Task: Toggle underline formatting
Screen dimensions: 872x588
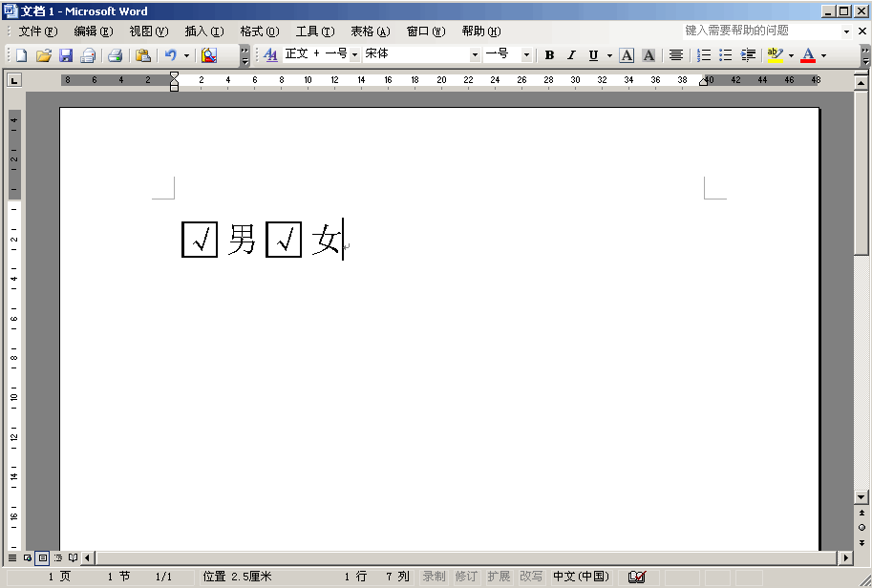Action: click(x=593, y=55)
